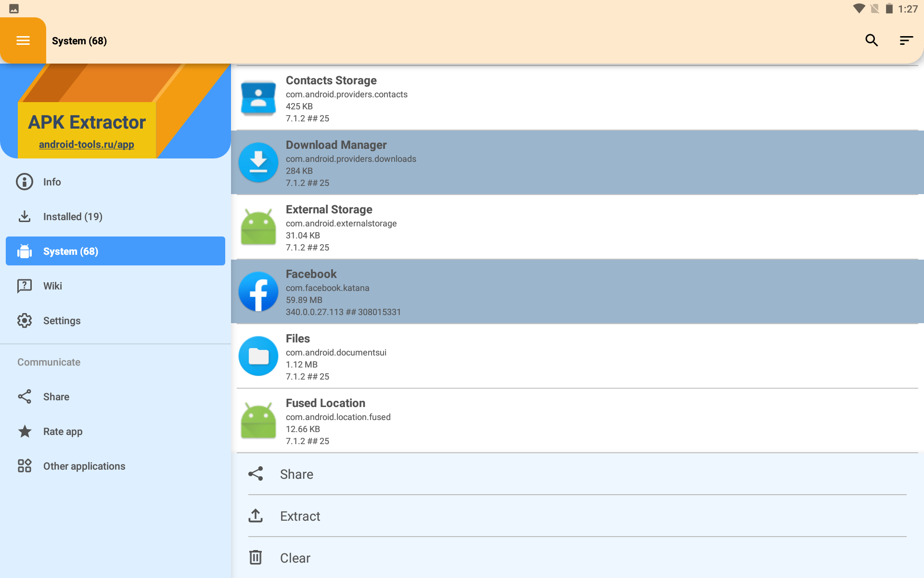Screen dimensions: 924x578
Task: Select the External Storage row
Action: tap(577, 227)
